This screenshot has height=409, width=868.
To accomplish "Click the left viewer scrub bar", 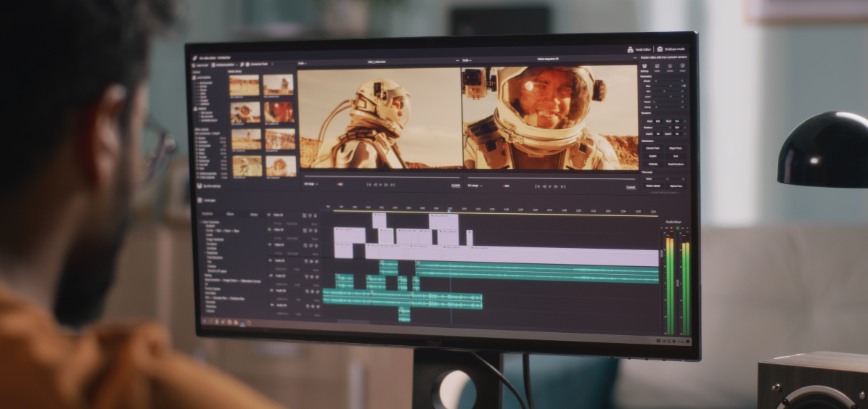I will (x=382, y=178).
